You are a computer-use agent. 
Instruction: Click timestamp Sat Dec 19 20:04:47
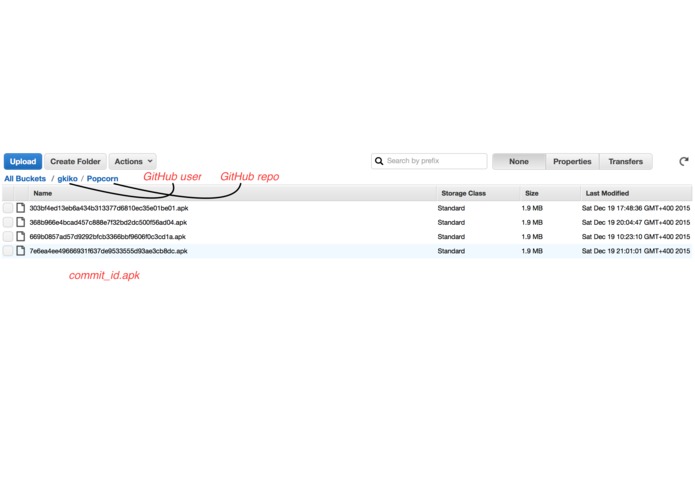click(x=636, y=222)
